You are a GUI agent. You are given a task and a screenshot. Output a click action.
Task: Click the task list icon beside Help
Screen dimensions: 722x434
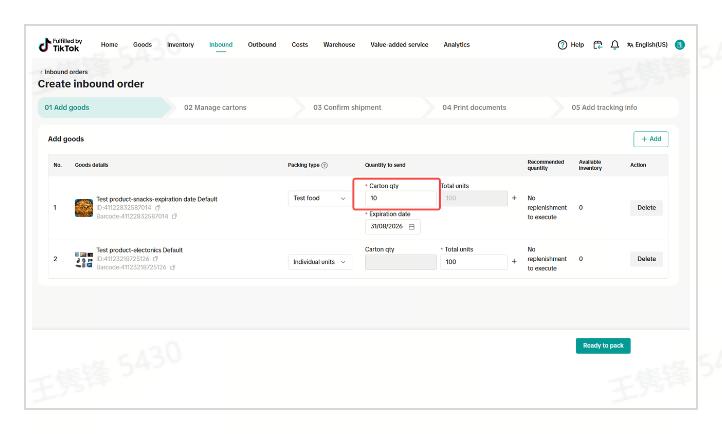598,45
